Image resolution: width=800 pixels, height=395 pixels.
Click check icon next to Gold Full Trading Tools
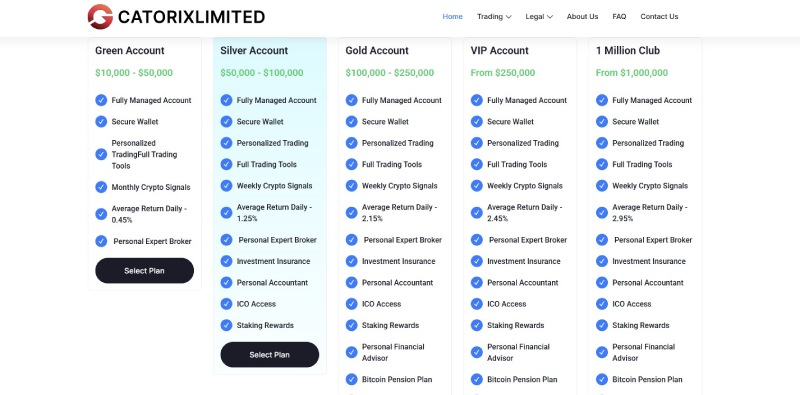point(352,164)
